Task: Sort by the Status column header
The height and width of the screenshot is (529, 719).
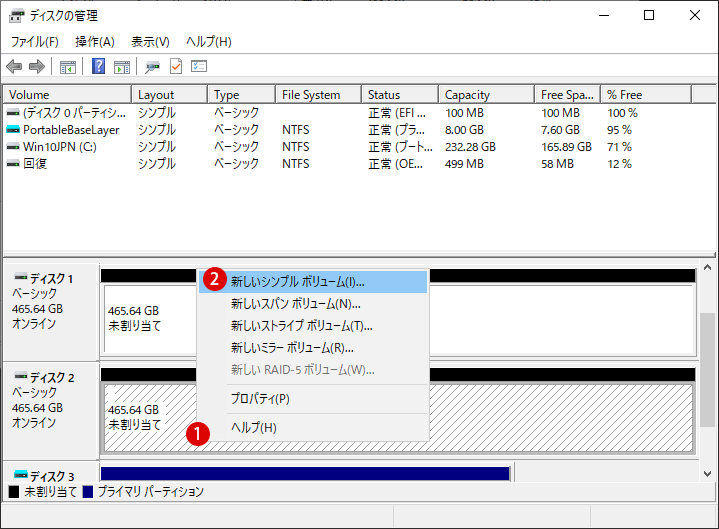Action: coord(400,95)
